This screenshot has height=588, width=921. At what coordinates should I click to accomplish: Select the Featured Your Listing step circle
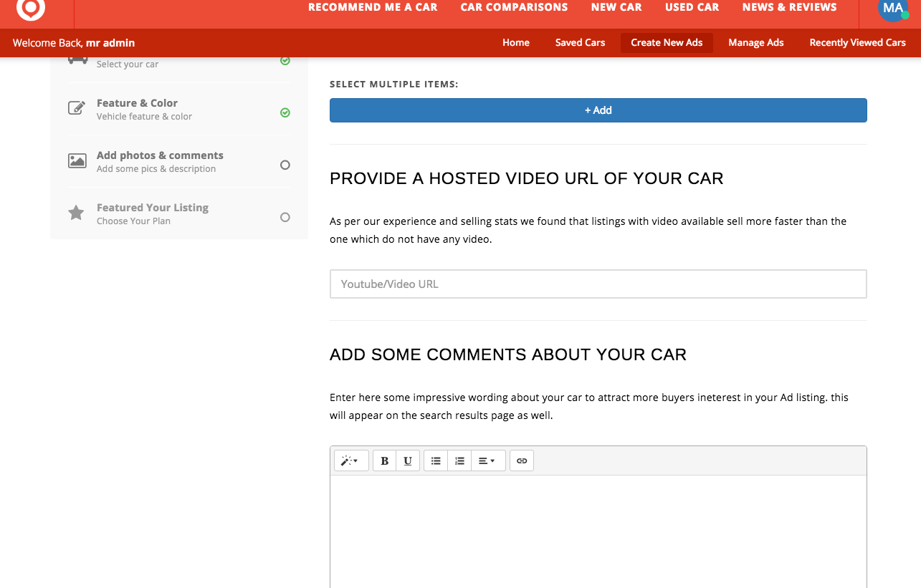285,217
